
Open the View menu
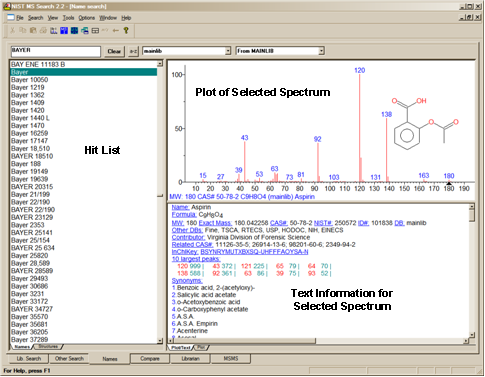53,18
